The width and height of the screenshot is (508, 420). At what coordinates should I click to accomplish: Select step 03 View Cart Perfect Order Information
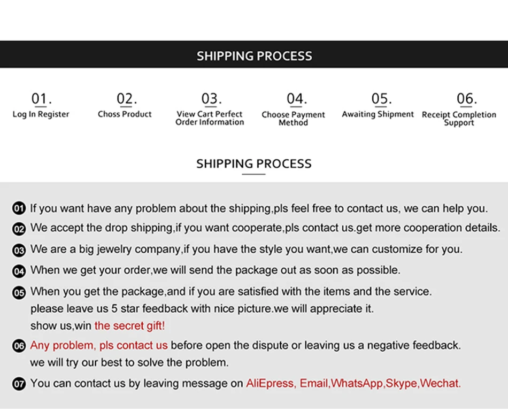coord(210,109)
